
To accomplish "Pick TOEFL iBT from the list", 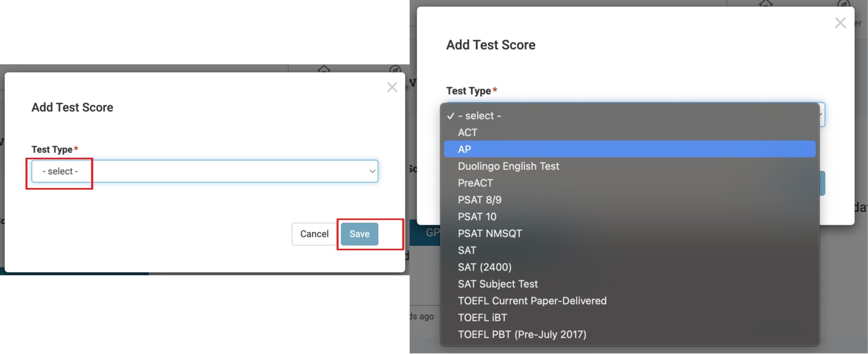I will click(x=482, y=318).
